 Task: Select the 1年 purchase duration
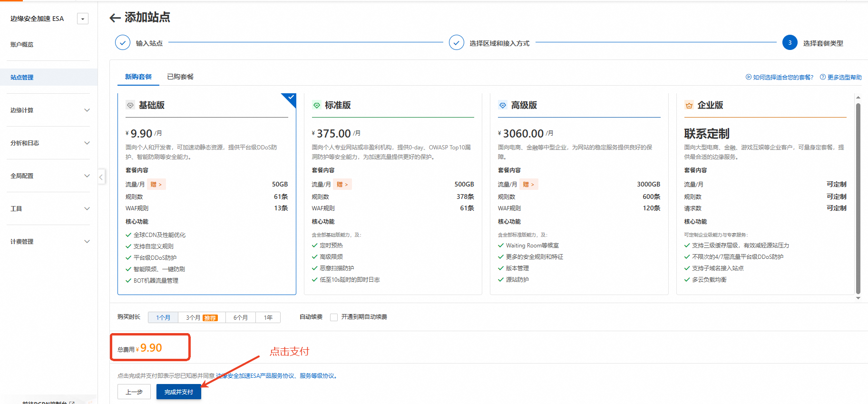pyautogui.click(x=268, y=317)
